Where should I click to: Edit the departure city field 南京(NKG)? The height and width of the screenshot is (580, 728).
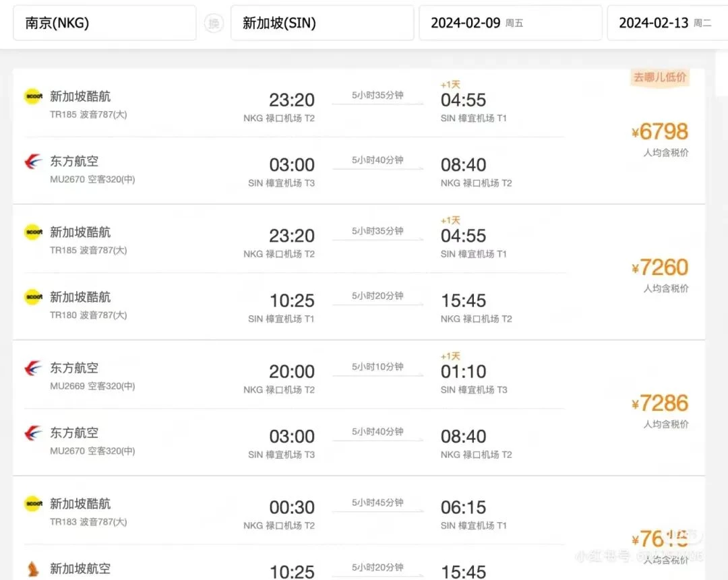click(104, 23)
